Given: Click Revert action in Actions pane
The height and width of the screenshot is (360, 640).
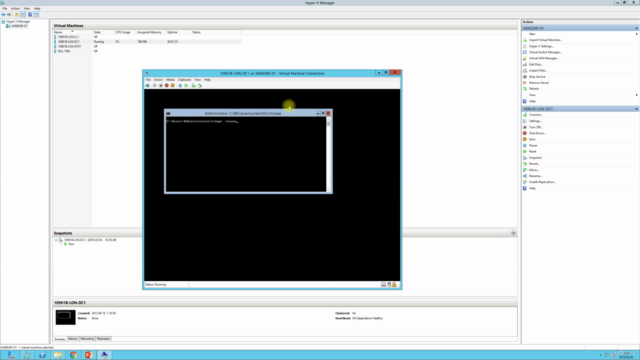Looking at the screenshot, I should (x=534, y=164).
